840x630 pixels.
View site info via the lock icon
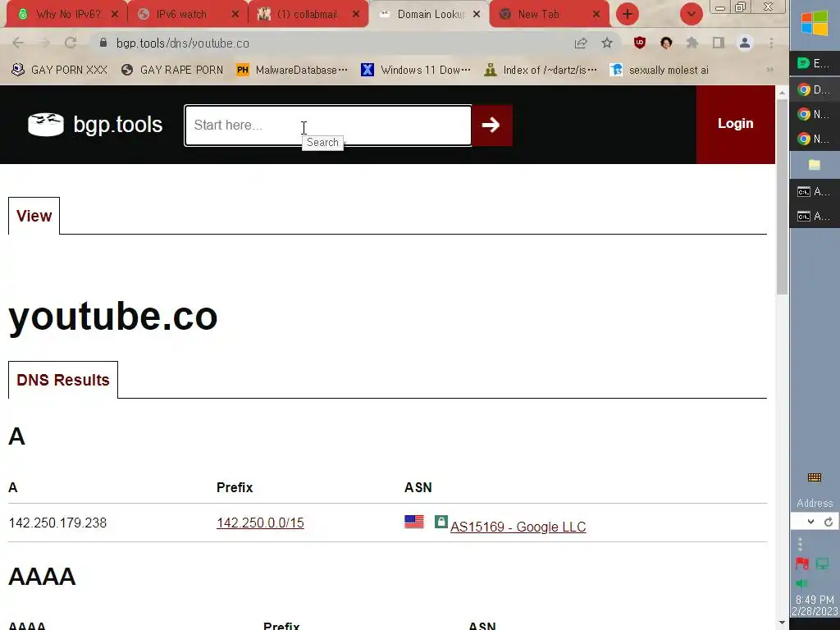[103, 43]
